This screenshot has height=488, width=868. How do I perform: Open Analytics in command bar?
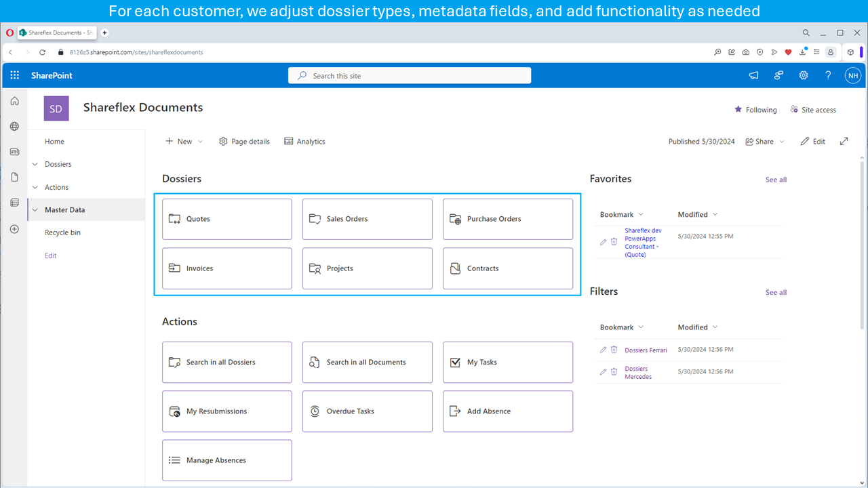click(x=304, y=142)
